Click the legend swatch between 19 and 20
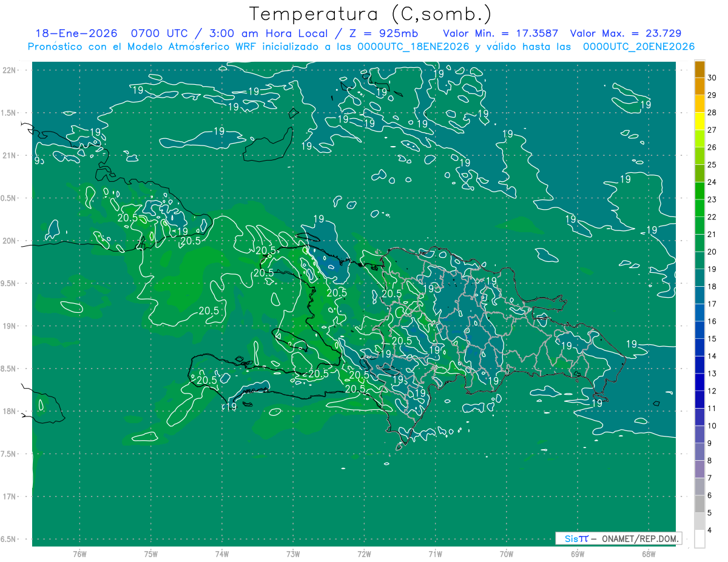The image size is (728, 562). [699, 260]
